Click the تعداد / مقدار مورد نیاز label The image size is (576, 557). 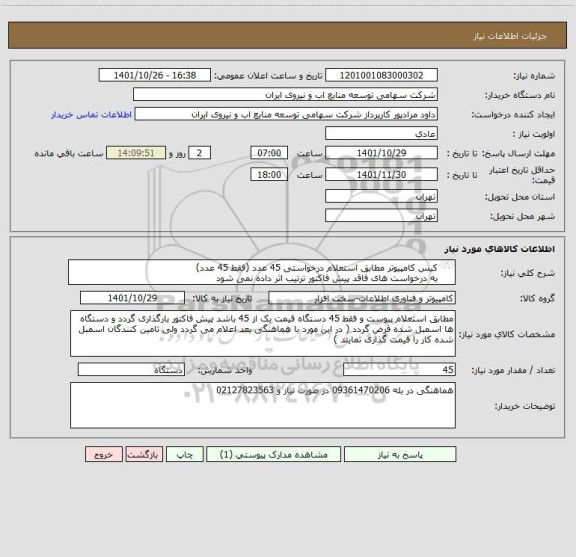513,370
